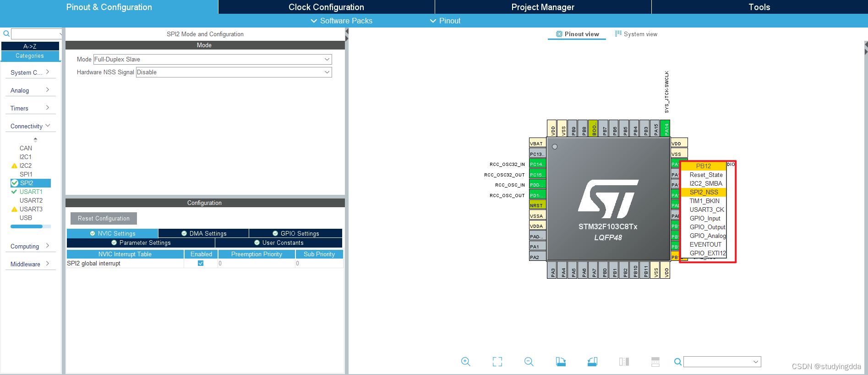Click the category search input field
868x375 pixels.
(x=36, y=33)
